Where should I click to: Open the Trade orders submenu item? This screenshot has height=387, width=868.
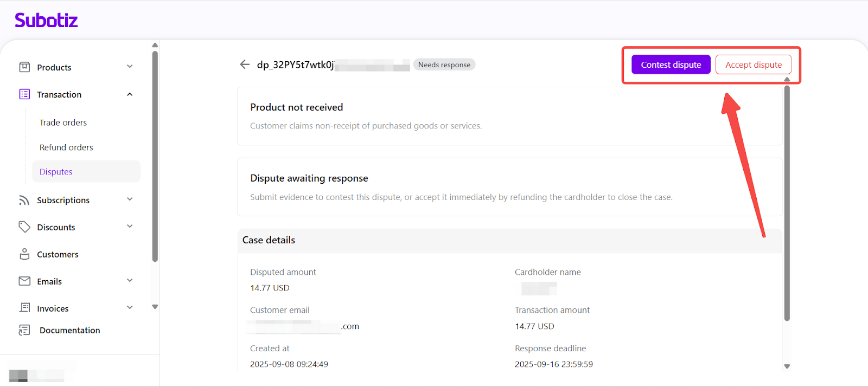click(63, 122)
